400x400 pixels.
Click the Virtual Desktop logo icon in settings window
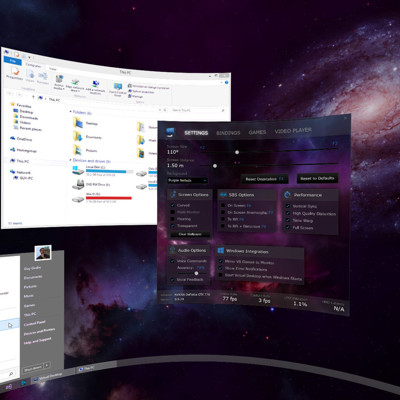171,132
